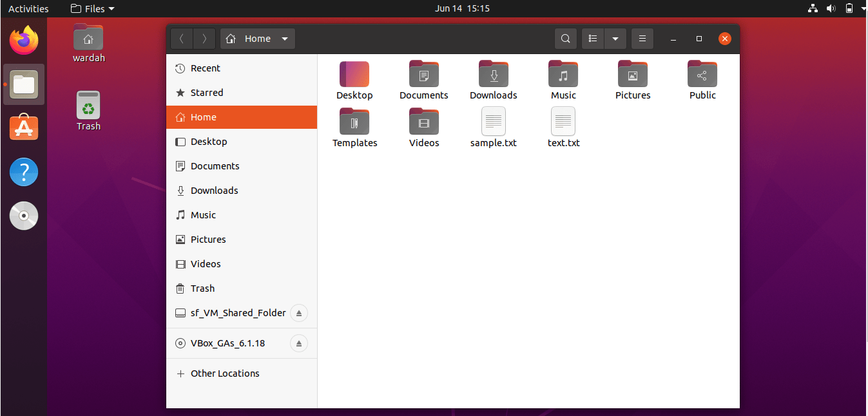This screenshot has width=868, height=416.
Task: Open the Files menu in the top bar
Action: 91,8
